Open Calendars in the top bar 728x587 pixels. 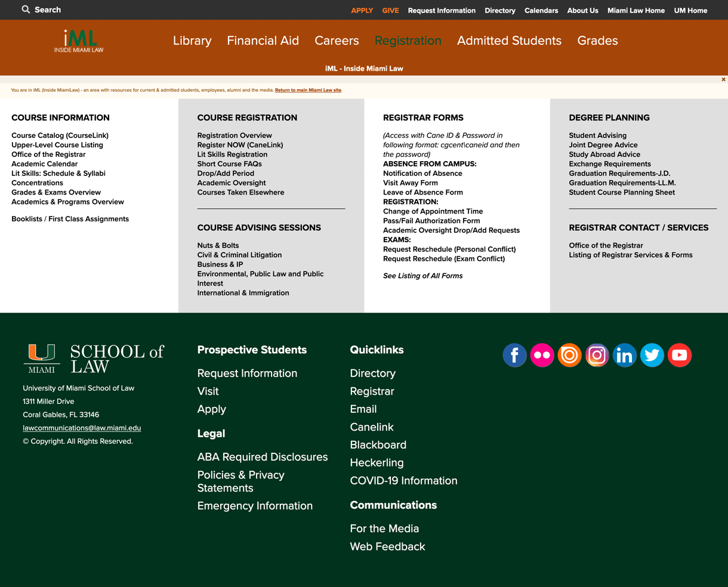tap(541, 10)
